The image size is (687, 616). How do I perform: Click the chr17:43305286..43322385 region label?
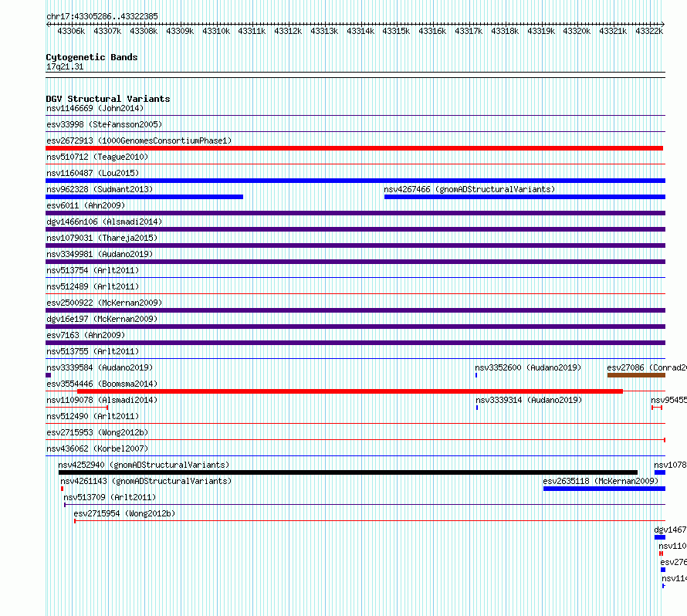[x=102, y=16]
